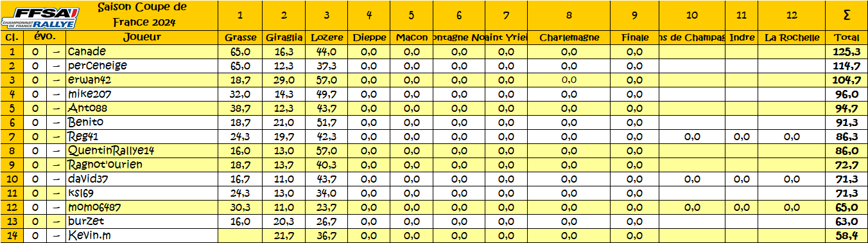Select erwan42's Giraglia score 29,0

284,80
